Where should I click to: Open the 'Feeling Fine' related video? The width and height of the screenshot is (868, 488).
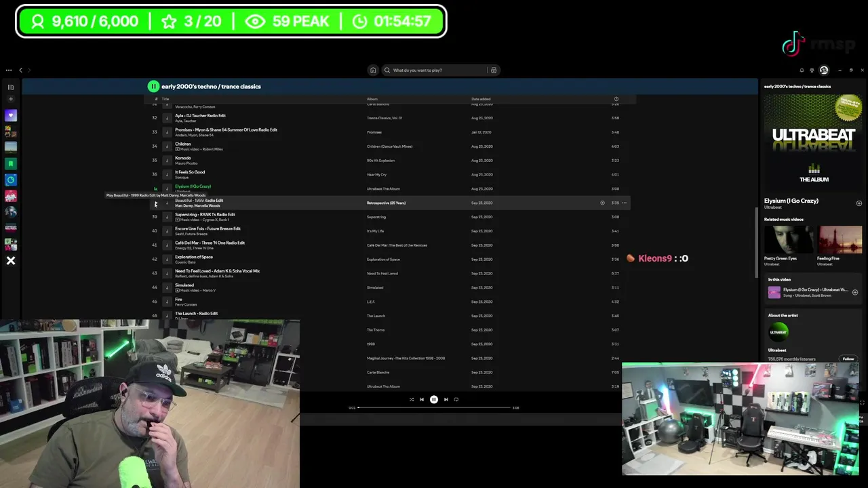click(x=840, y=240)
